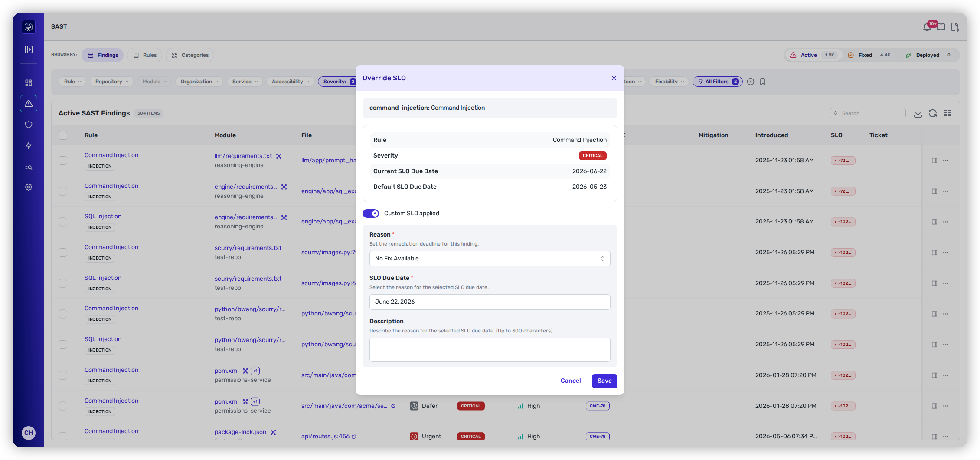Open the Severity filter dropdown

point(337,82)
